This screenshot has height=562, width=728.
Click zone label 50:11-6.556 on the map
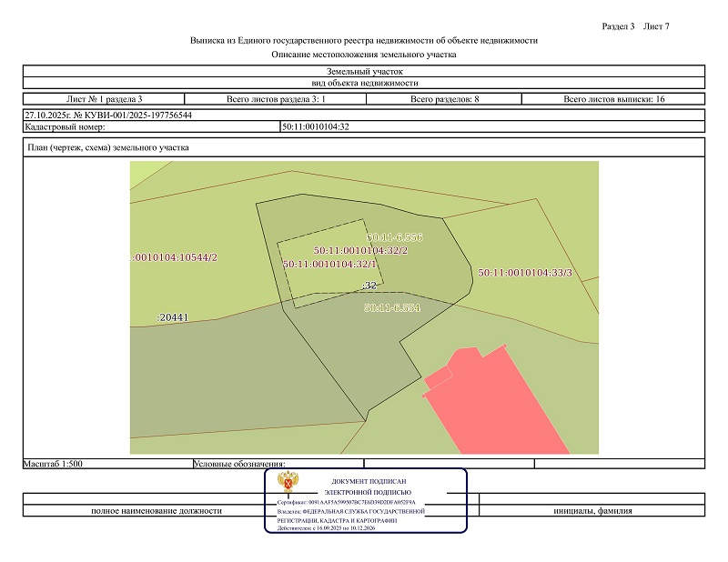click(394, 236)
